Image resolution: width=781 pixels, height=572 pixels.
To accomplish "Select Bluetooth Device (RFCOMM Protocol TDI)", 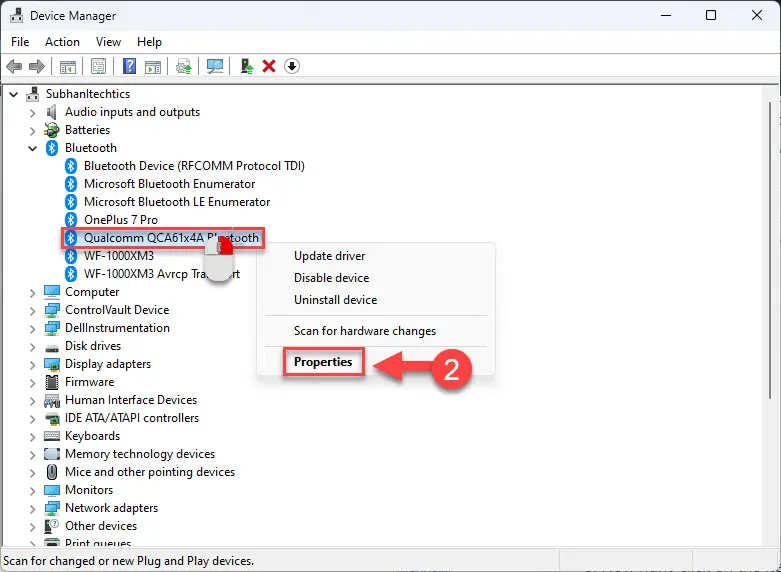I will pyautogui.click(x=194, y=166).
